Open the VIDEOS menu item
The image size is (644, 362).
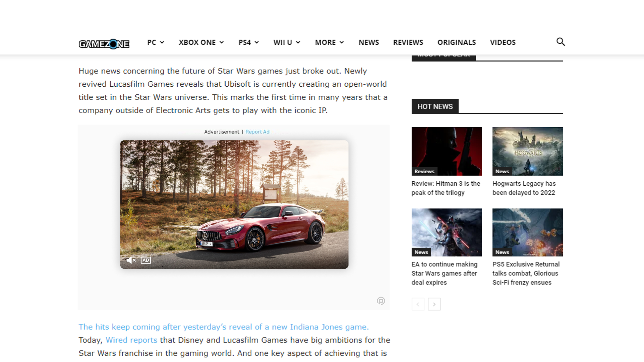502,43
